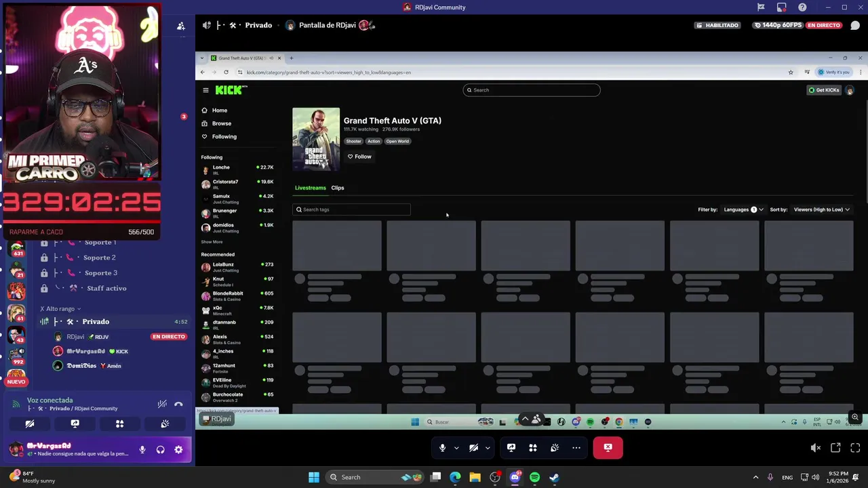Open soundboard icon in the stream control bar

tap(555, 447)
